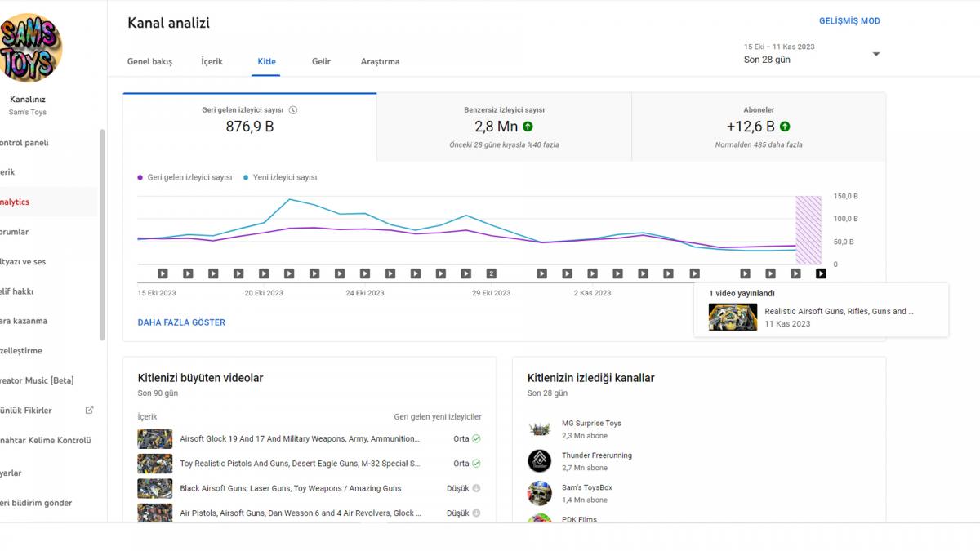Click the chart marker labeled 2
The image size is (980, 551).
coord(491,273)
